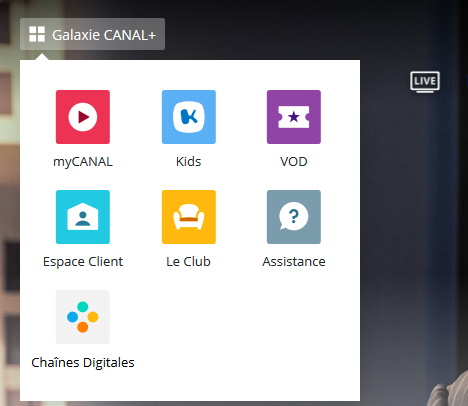Image resolution: width=468 pixels, height=406 pixels.
Task: Open the myCANAL red play icon
Action: (x=83, y=117)
